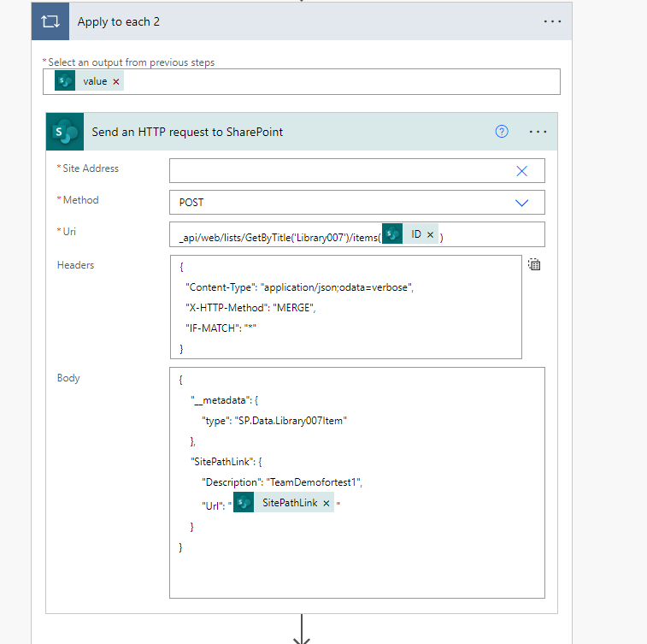Viewport: 647px width, 644px height.
Task: Remove the ID token from Uri
Action: 431,234
